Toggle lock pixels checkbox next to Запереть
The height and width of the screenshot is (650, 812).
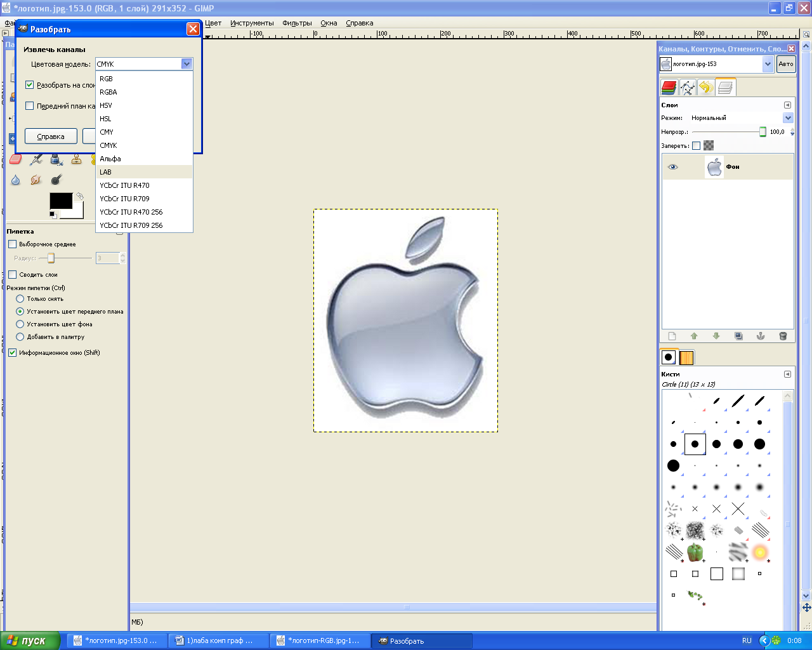pos(696,146)
